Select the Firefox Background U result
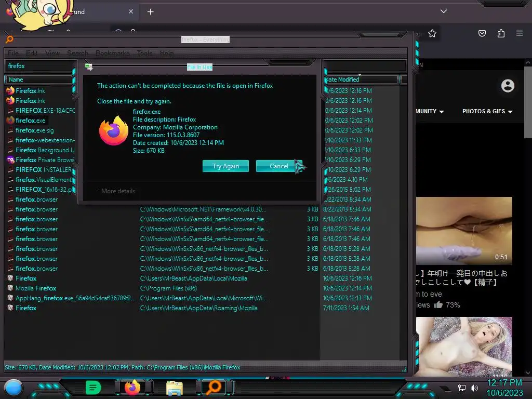532x399 pixels. point(45,150)
